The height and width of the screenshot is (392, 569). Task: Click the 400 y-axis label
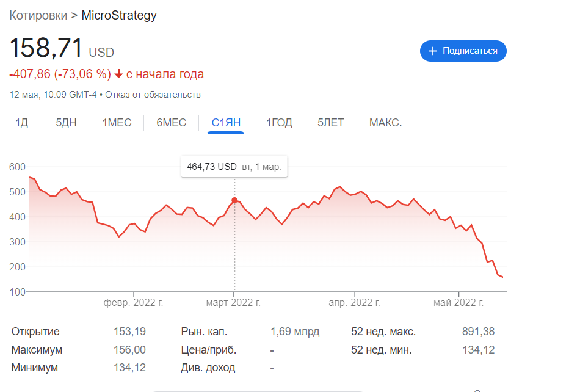[x=18, y=217]
